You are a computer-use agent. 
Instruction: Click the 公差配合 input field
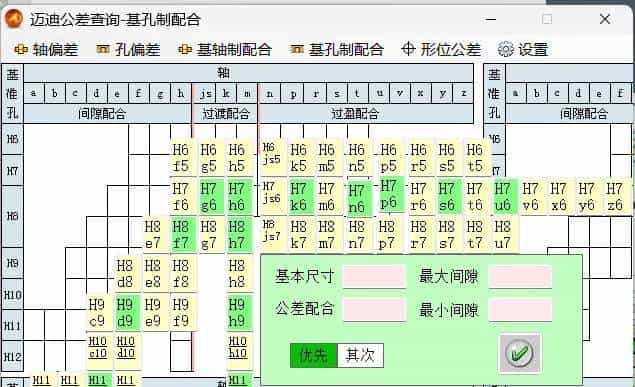374,310
